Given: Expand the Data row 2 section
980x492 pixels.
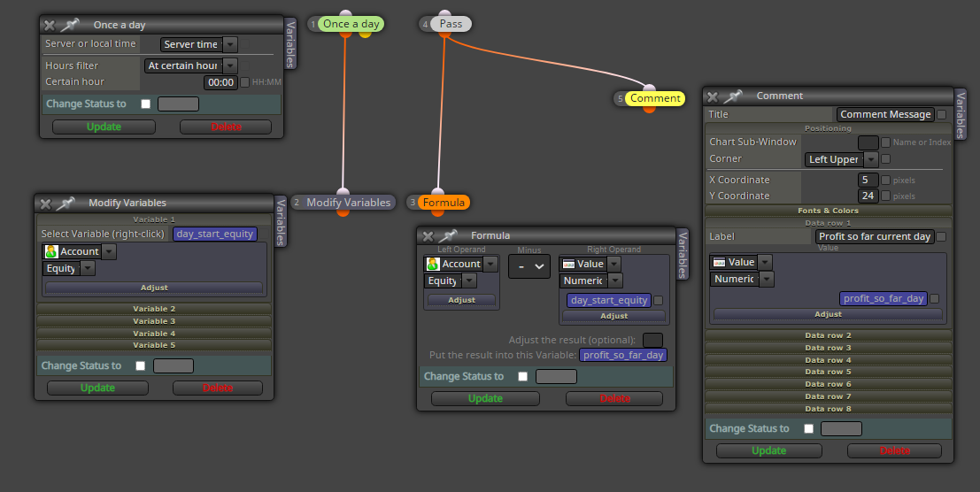Looking at the screenshot, I should (x=828, y=335).
